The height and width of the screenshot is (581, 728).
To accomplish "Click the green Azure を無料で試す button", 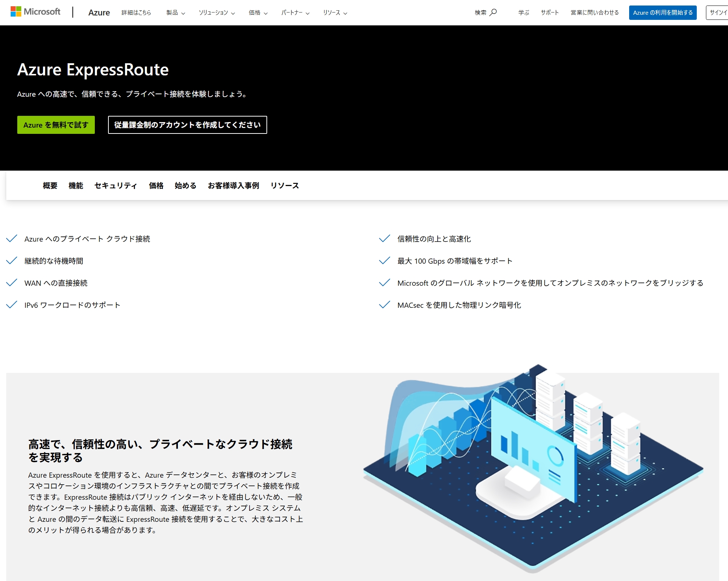I will pyautogui.click(x=56, y=125).
